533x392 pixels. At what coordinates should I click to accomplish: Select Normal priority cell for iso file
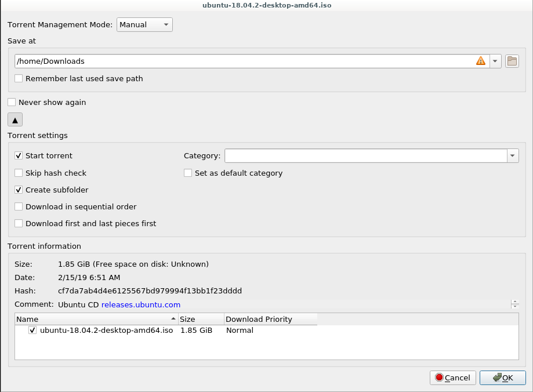(x=240, y=331)
